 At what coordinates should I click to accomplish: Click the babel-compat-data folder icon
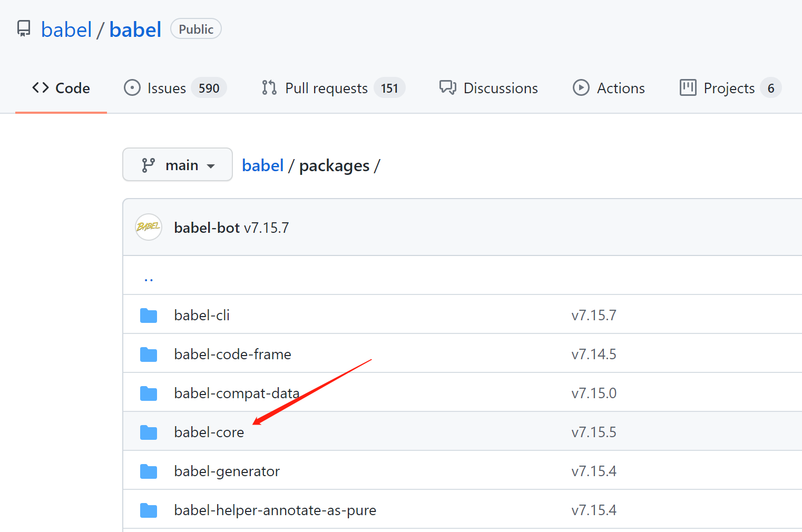pos(149,393)
